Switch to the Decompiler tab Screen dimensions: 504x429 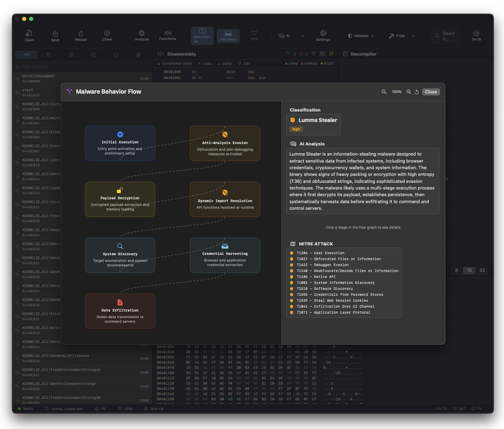202,35
